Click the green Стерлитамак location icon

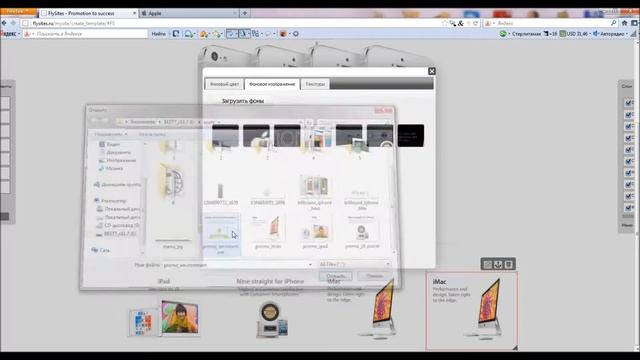click(x=503, y=34)
